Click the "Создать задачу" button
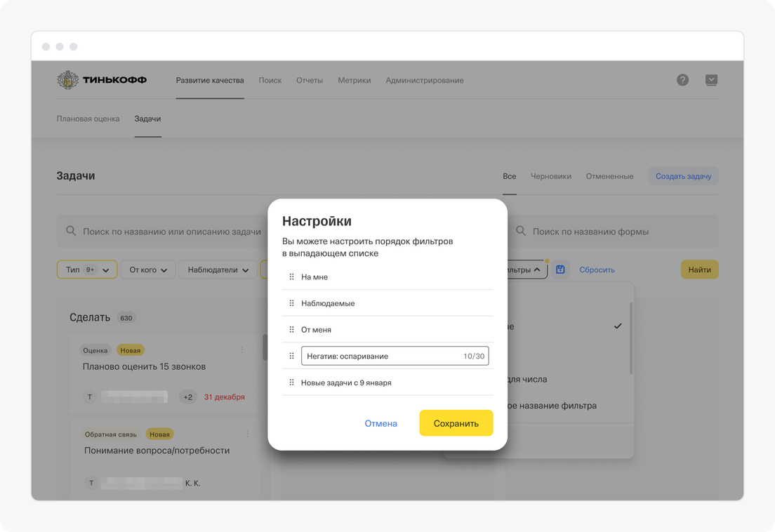The height and width of the screenshot is (532, 775). [x=684, y=176]
